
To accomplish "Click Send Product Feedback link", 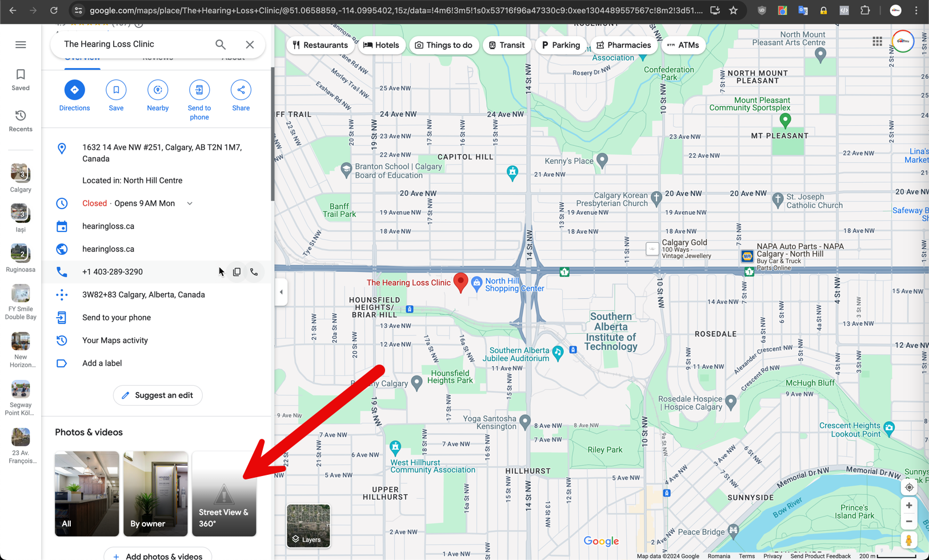I will pyautogui.click(x=820, y=556).
